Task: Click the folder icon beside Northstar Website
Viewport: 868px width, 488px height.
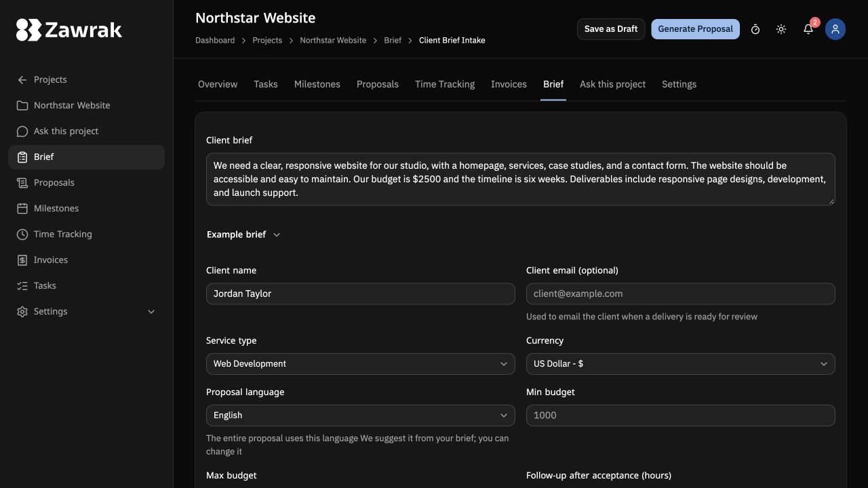Action: (x=22, y=106)
